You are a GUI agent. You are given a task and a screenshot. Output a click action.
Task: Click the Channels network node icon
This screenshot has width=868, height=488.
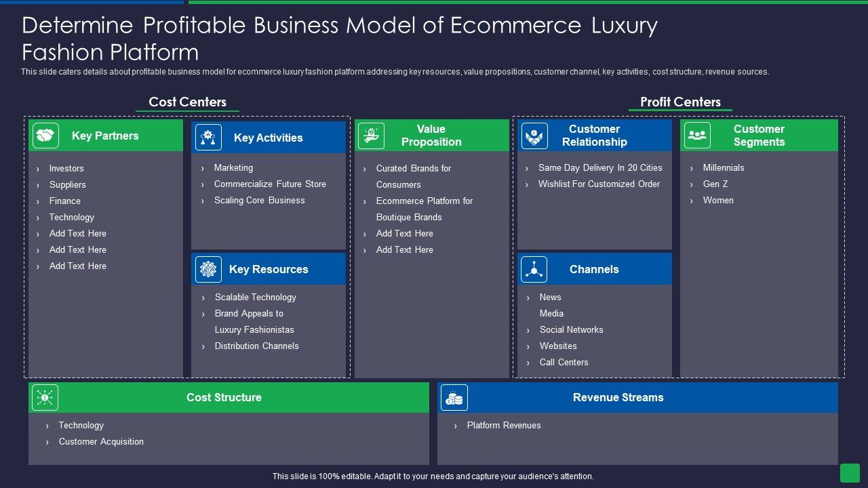[x=534, y=269]
